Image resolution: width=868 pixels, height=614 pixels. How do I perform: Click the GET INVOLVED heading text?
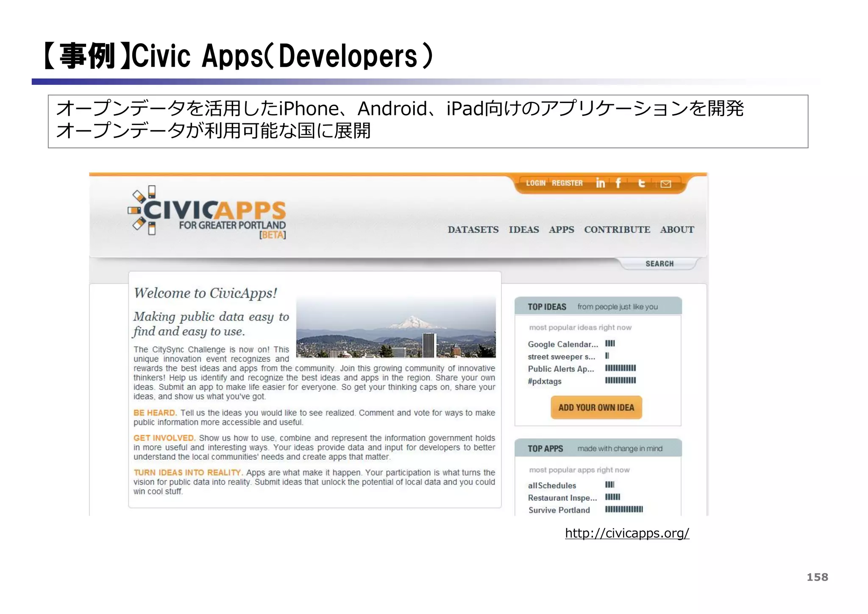(x=164, y=438)
